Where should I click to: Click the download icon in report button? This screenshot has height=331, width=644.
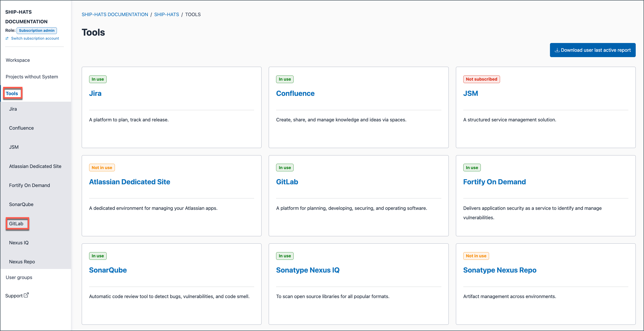coord(557,50)
